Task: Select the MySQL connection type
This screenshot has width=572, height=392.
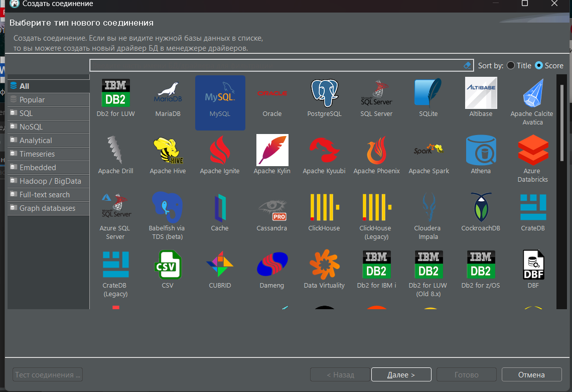Action: point(220,102)
